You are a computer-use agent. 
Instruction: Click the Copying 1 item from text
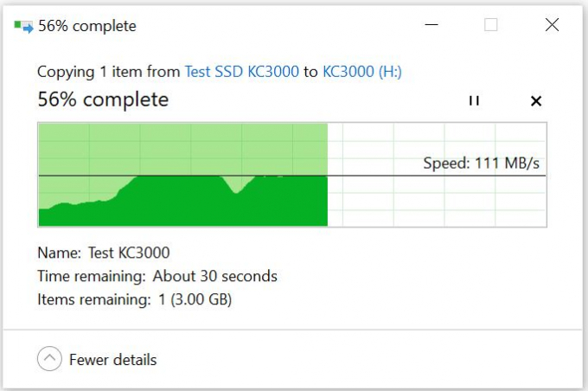click(109, 71)
